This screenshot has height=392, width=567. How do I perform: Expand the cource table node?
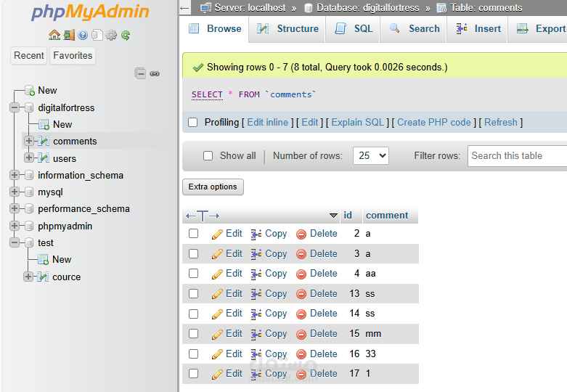(x=28, y=277)
